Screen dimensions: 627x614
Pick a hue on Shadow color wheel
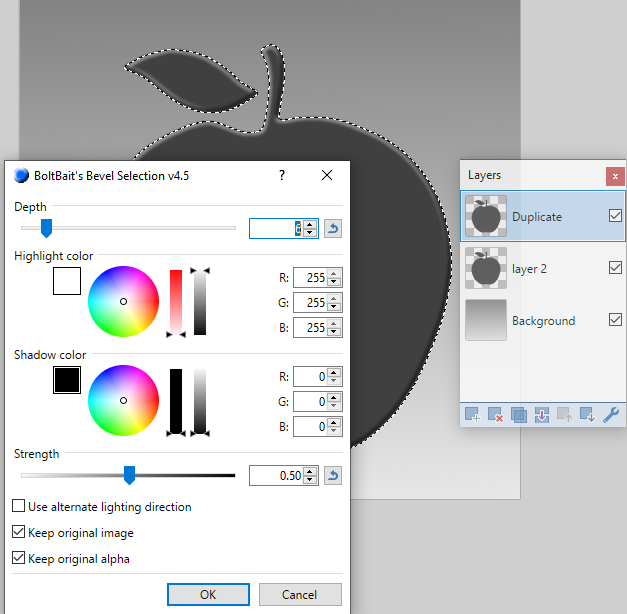124,400
